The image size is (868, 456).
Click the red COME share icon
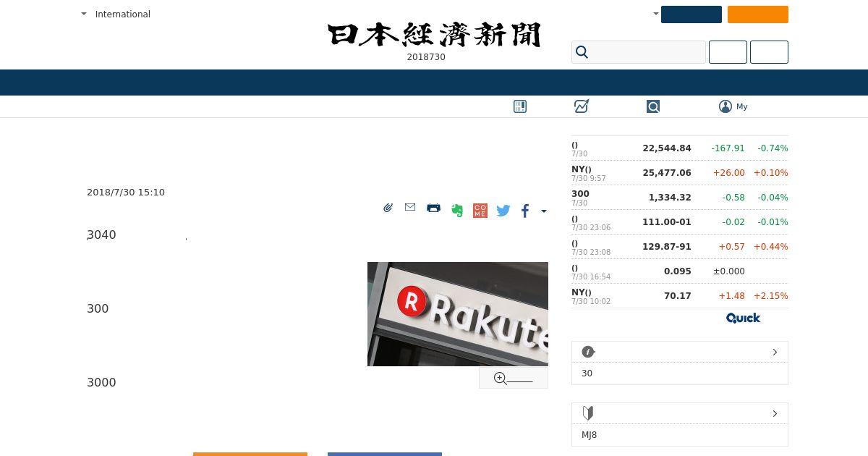(x=480, y=211)
